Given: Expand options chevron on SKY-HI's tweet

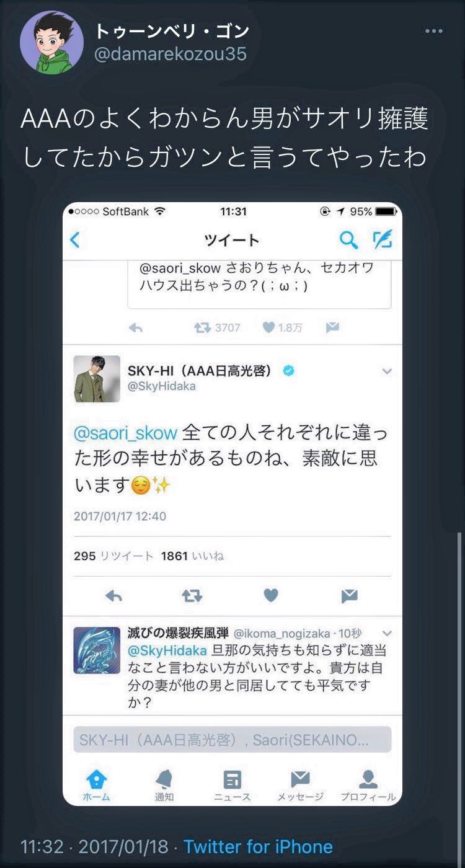Looking at the screenshot, I should click(387, 371).
